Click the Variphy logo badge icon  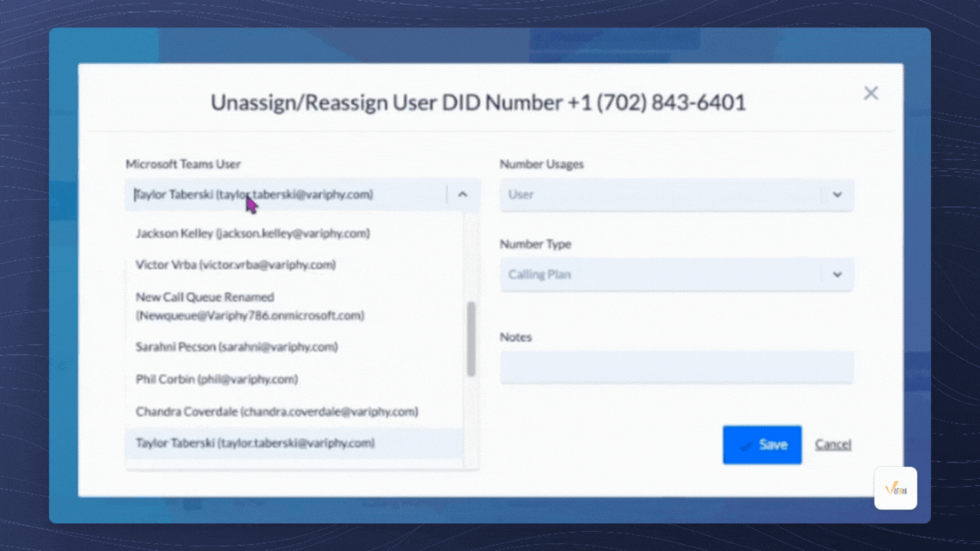coord(895,488)
